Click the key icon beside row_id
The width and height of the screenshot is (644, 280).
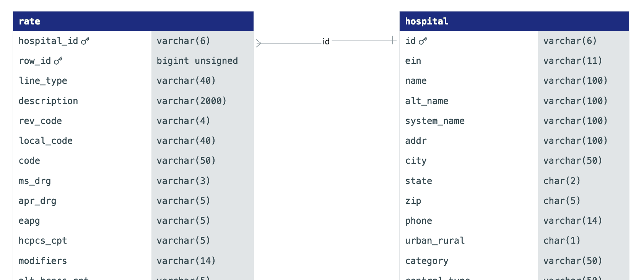pyautogui.click(x=58, y=60)
